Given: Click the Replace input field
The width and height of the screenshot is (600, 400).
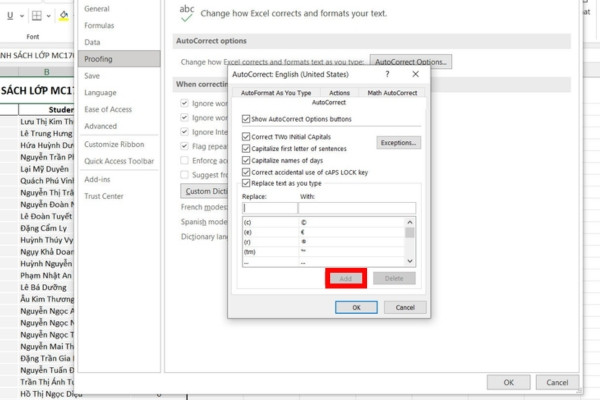Looking at the screenshot, I should tap(270, 208).
